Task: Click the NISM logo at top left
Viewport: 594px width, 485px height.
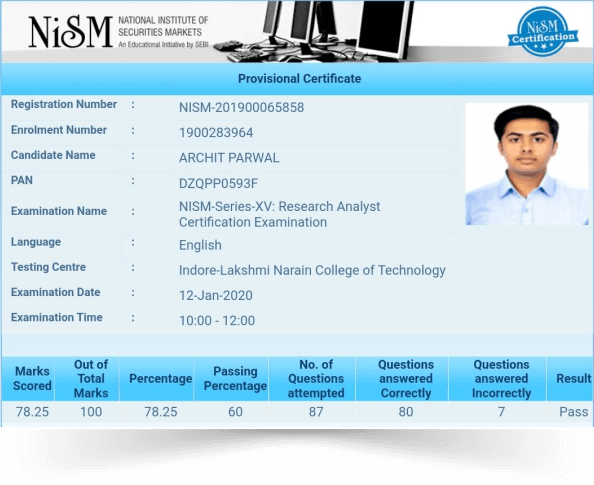Action: pos(70,32)
